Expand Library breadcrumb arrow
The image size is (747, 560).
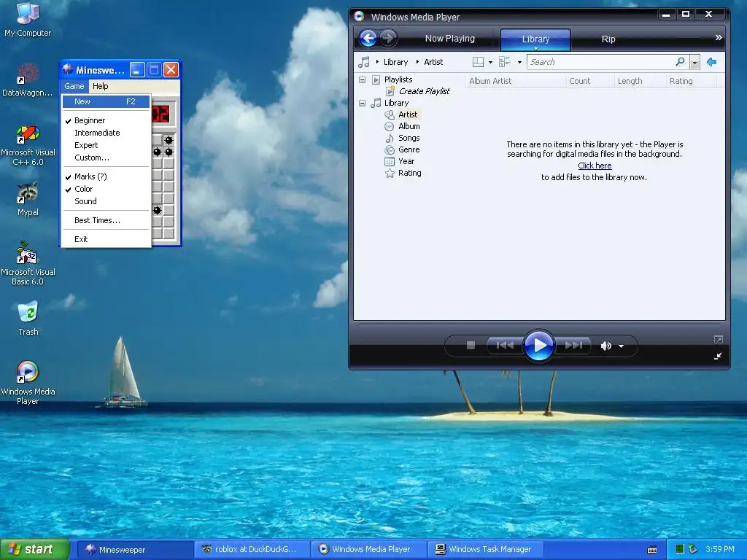click(377, 62)
